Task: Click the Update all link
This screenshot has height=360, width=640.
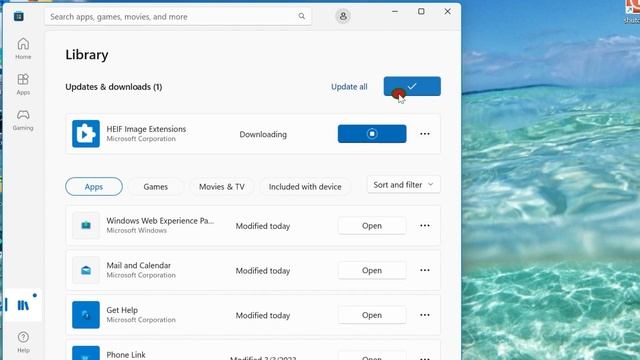Action: (349, 87)
